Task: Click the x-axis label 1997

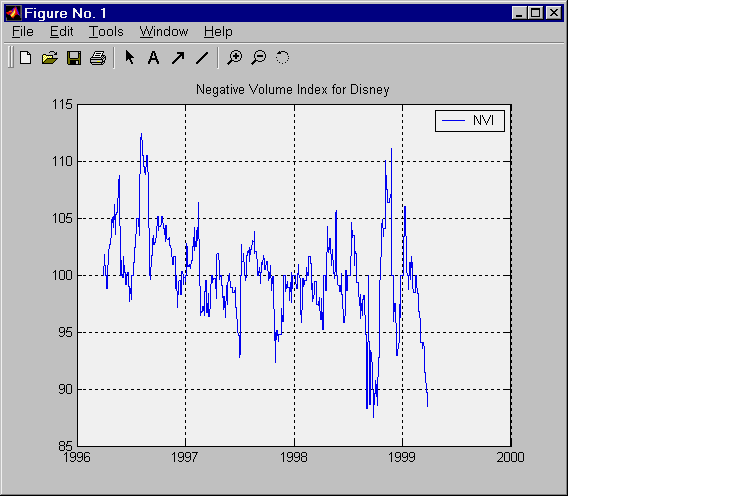Action: [185, 457]
